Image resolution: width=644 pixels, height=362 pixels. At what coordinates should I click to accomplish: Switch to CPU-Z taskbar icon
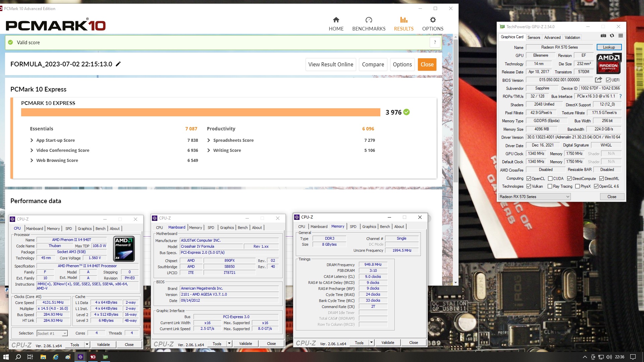pos(80,357)
